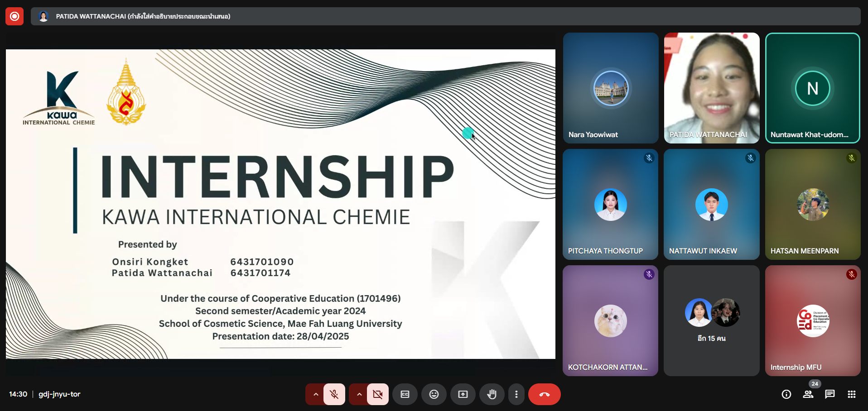Open video settings arrow beside camera

point(359,394)
